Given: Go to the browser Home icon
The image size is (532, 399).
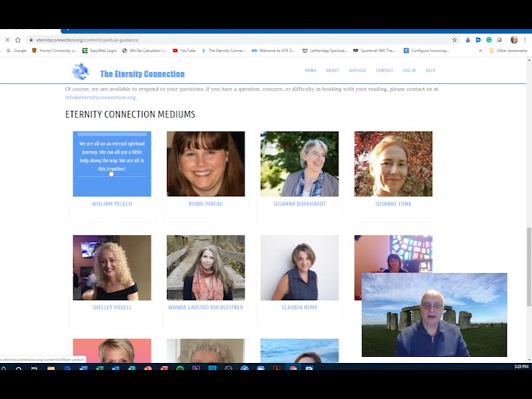Looking at the screenshot, I should coord(18,40).
